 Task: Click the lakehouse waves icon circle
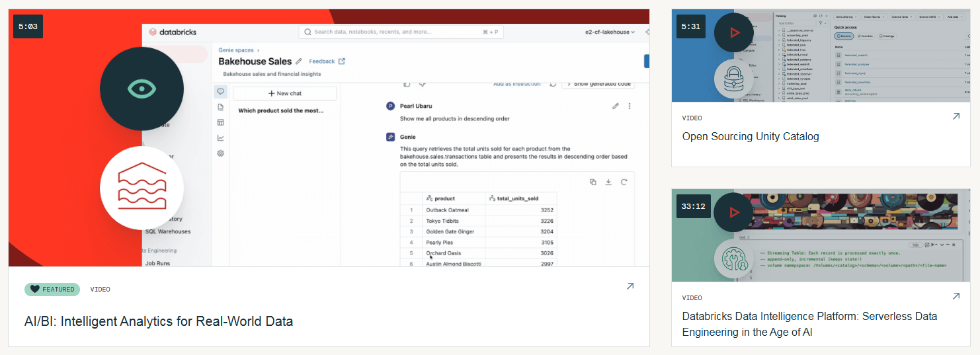142,188
